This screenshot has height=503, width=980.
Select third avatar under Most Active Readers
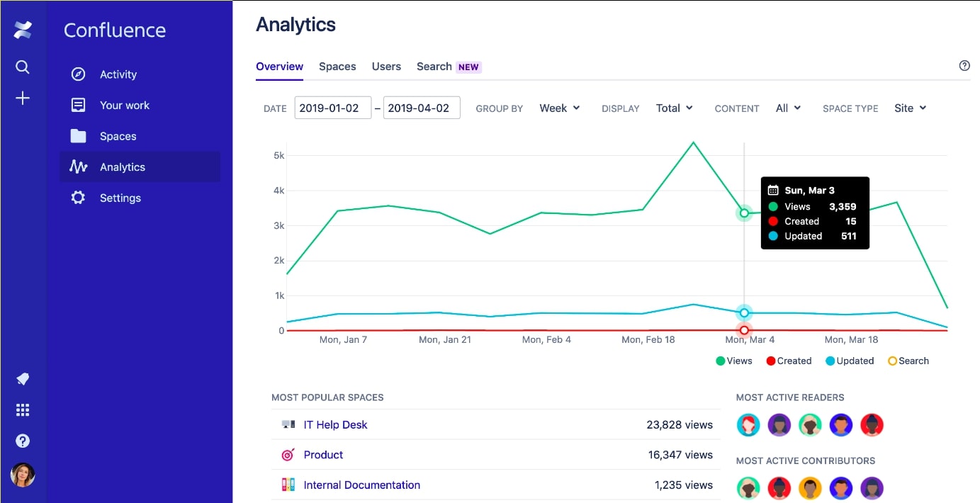[810, 425]
